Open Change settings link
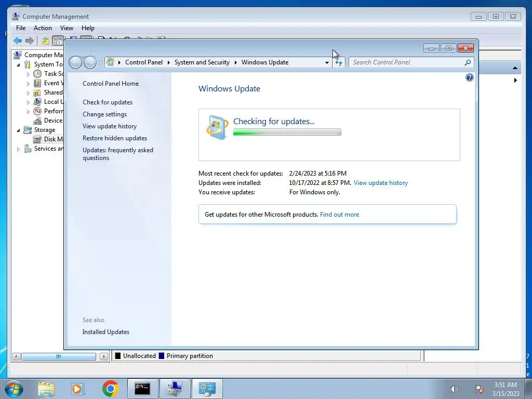 [x=104, y=114]
